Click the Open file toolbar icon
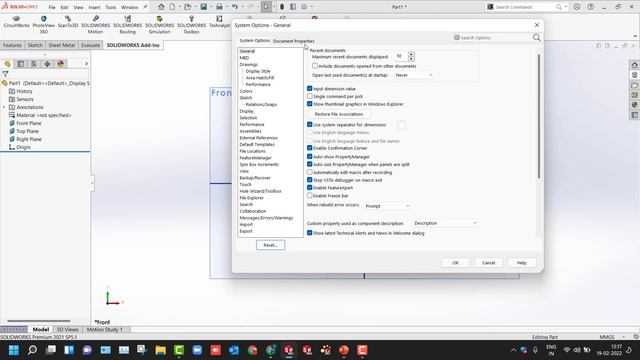This screenshot has height=360, width=640. [x=187, y=7]
